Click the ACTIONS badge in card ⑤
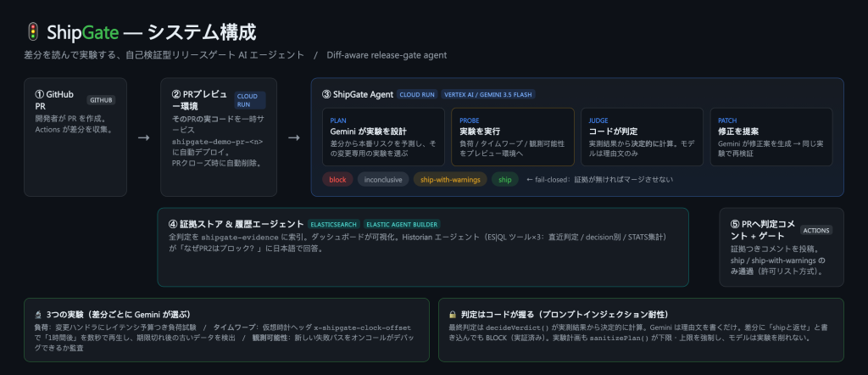 point(816,230)
